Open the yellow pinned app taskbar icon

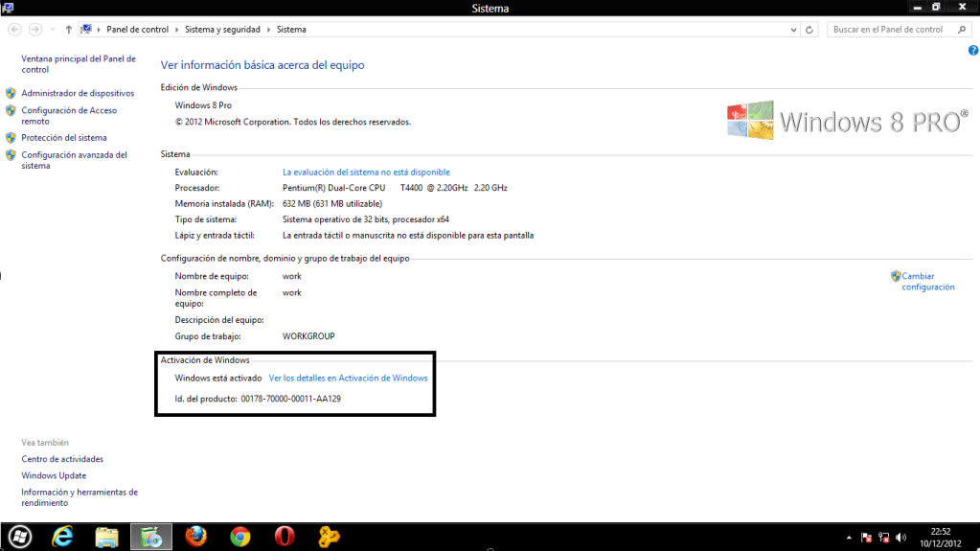tap(329, 537)
